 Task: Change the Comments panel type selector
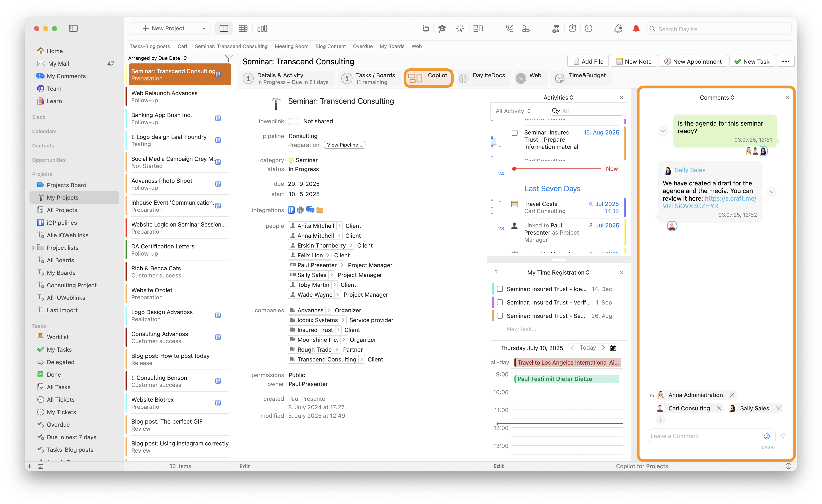pyautogui.click(x=717, y=97)
